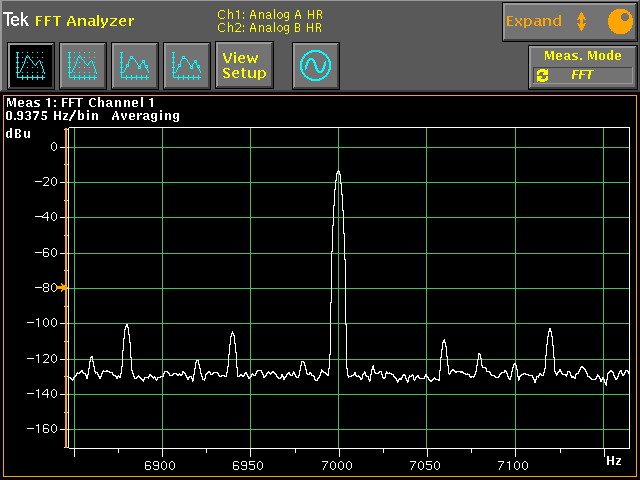Image resolution: width=640 pixels, height=480 pixels.
Task: Click the Meas. Mode label
Action: tap(583, 56)
